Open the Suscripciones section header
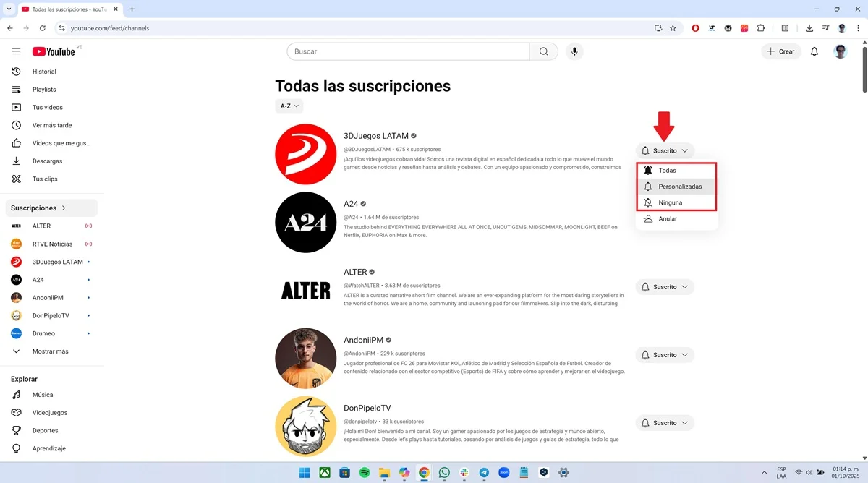868x483 pixels. 51,208
